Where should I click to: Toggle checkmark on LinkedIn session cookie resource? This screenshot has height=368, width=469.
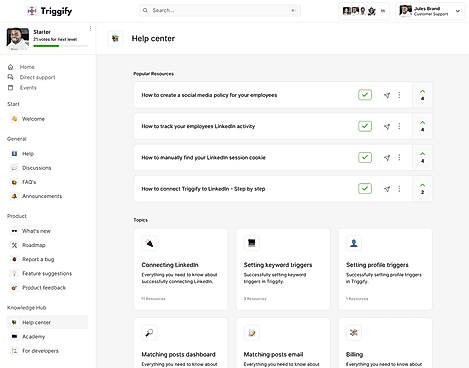365,157
